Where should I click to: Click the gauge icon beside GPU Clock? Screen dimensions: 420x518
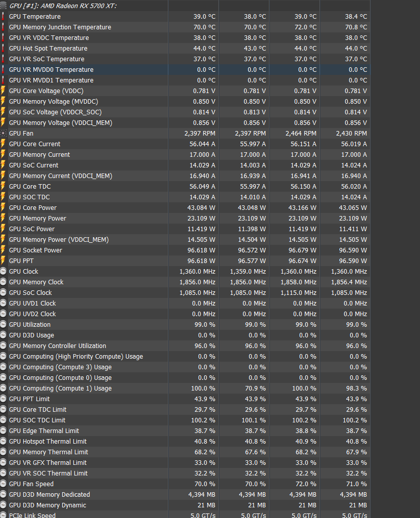point(3,272)
